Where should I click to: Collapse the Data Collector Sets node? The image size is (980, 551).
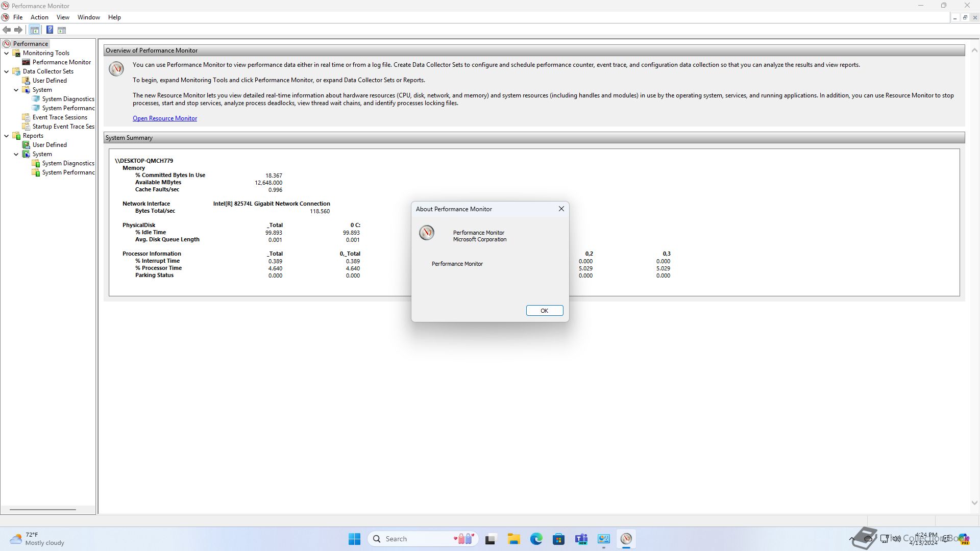click(7, 71)
